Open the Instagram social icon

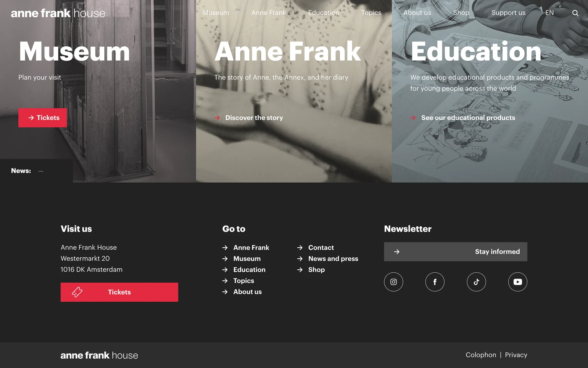pos(394,282)
